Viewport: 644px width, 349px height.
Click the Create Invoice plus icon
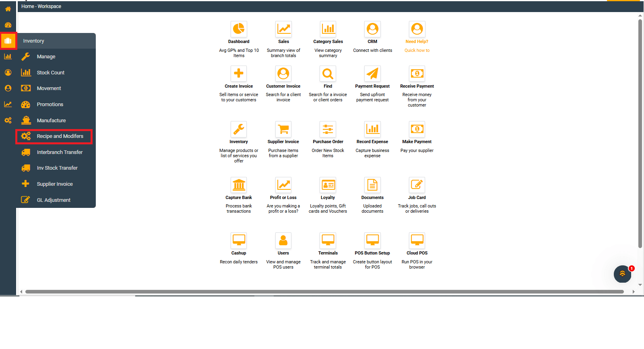(239, 74)
